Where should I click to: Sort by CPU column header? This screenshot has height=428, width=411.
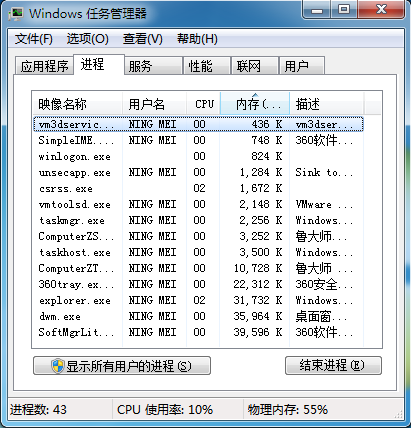[x=203, y=104]
